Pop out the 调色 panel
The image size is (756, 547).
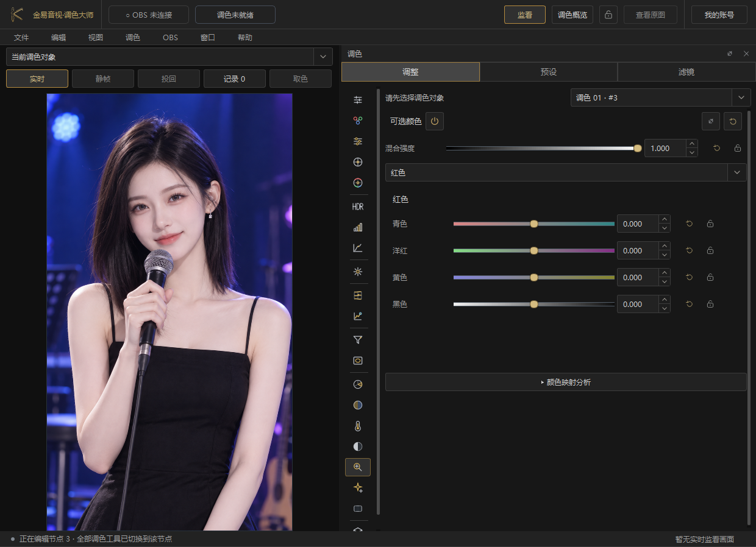pyautogui.click(x=730, y=54)
